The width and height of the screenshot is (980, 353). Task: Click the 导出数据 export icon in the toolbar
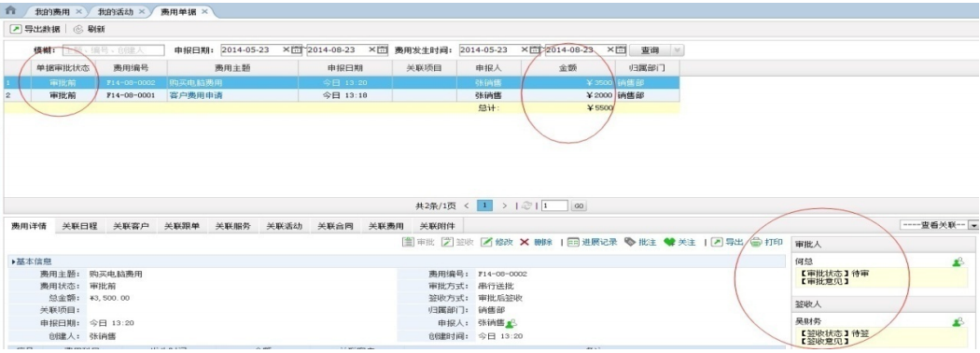[16, 29]
